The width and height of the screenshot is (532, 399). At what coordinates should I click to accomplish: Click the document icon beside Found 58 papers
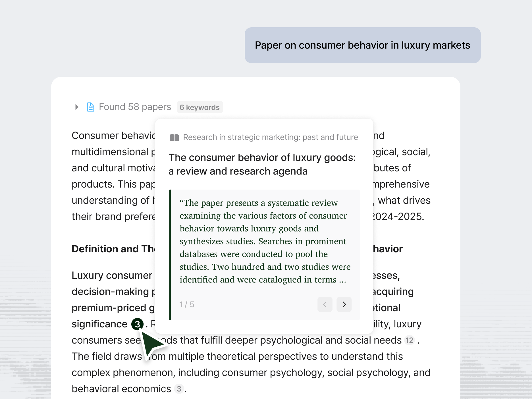(90, 107)
